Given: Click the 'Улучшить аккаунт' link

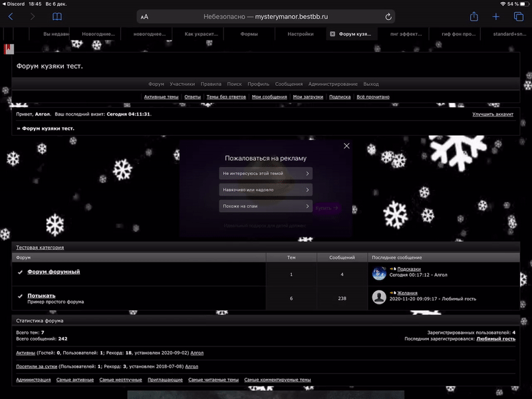Looking at the screenshot, I should pyautogui.click(x=493, y=115).
